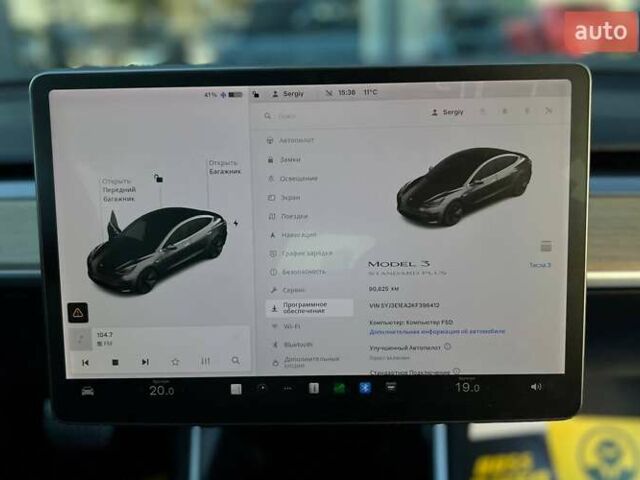
Task: Open the app icon right of Bluetooth
Action: pos(391,387)
